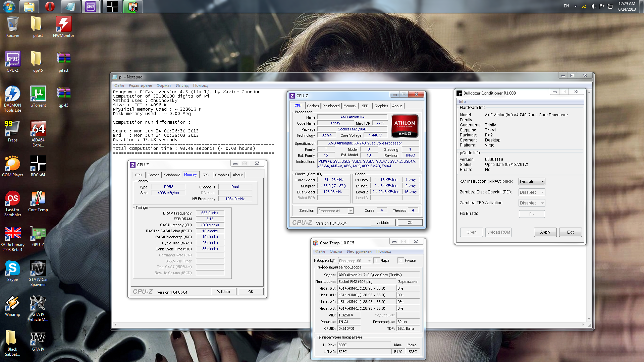Open processor selection dropdown in Core Temp
Screen dimensions: 644x362
(355, 260)
